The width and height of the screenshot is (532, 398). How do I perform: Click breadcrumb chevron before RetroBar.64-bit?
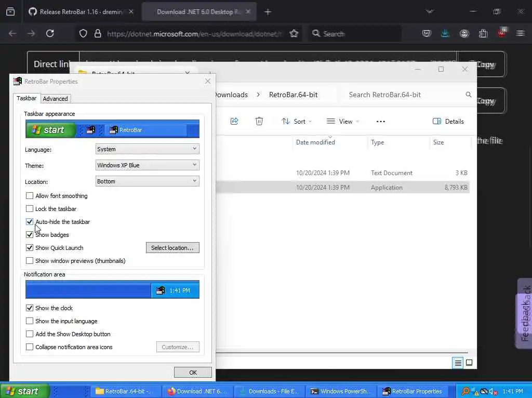pos(259,95)
